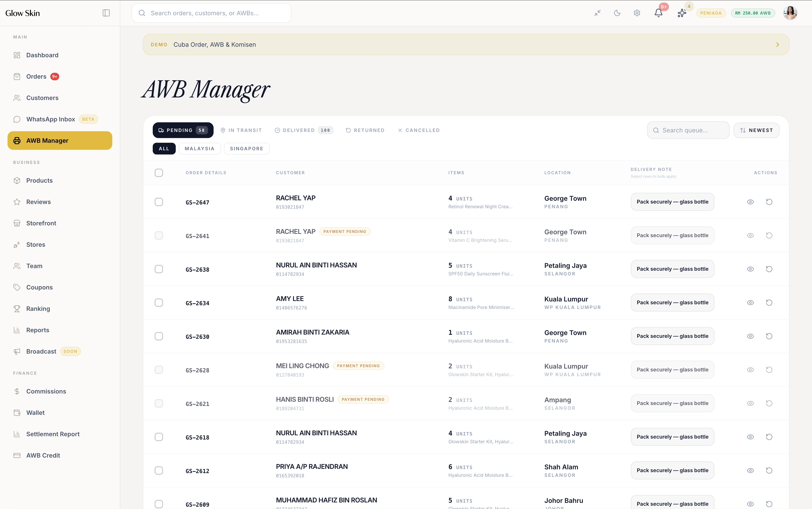Open Products page in sidebar
The image size is (812, 509).
(x=60, y=181)
